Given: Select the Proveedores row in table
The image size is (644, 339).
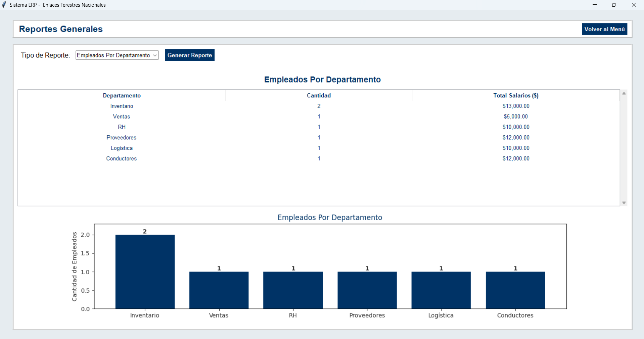Looking at the screenshot, I should (x=319, y=138).
